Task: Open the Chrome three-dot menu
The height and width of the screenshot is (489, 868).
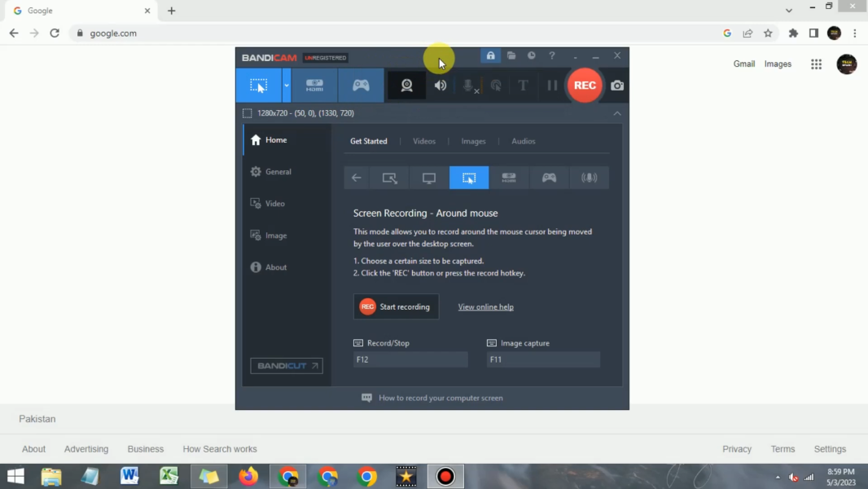Action: [855, 33]
